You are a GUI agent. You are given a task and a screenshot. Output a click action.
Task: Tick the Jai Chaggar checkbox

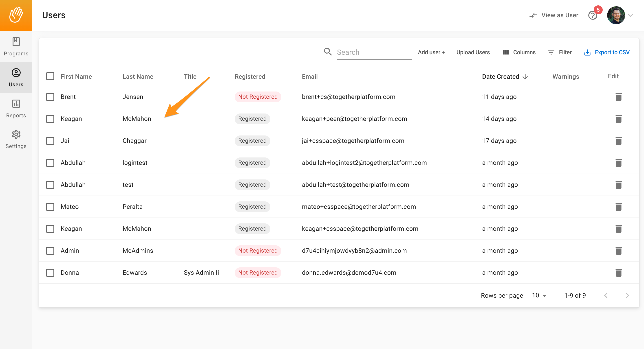pos(50,141)
